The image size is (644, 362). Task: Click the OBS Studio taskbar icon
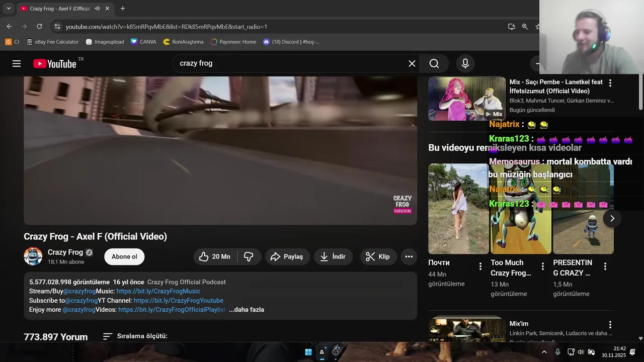(336, 352)
